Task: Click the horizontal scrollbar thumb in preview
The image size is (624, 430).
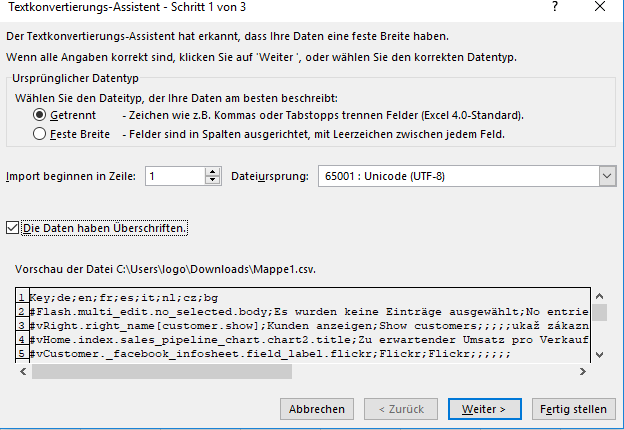Action: (160, 371)
